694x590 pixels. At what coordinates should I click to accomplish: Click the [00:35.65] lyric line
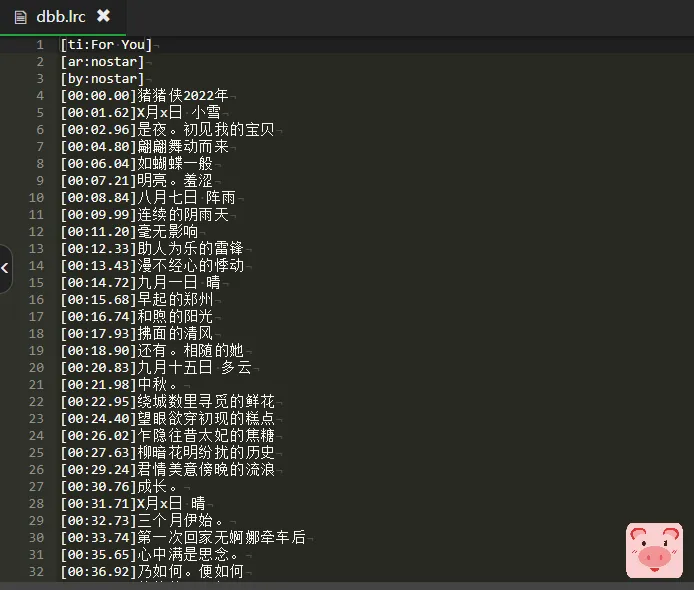(150, 555)
